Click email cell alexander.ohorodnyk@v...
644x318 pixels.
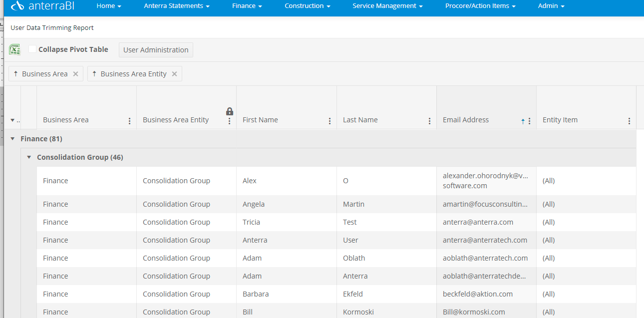tap(485, 181)
